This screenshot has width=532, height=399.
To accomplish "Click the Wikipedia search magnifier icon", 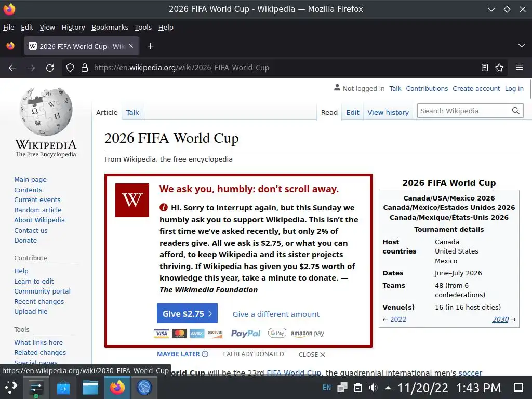I will [516, 111].
